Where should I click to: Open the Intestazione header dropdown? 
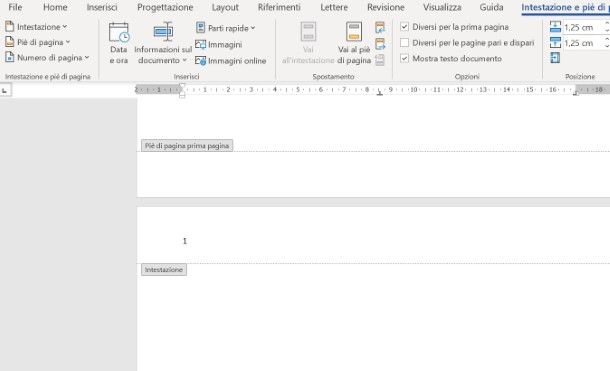tap(36, 27)
